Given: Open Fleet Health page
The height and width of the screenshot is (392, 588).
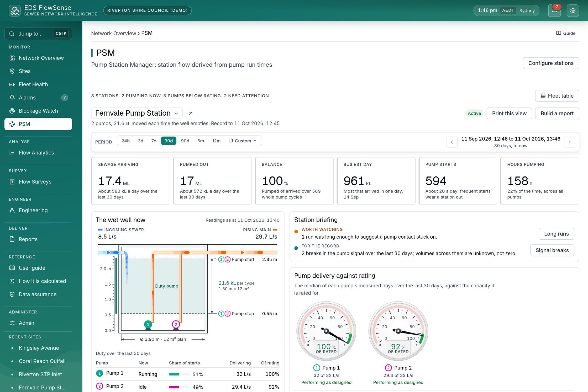Looking at the screenshot, I should (38, 84).
